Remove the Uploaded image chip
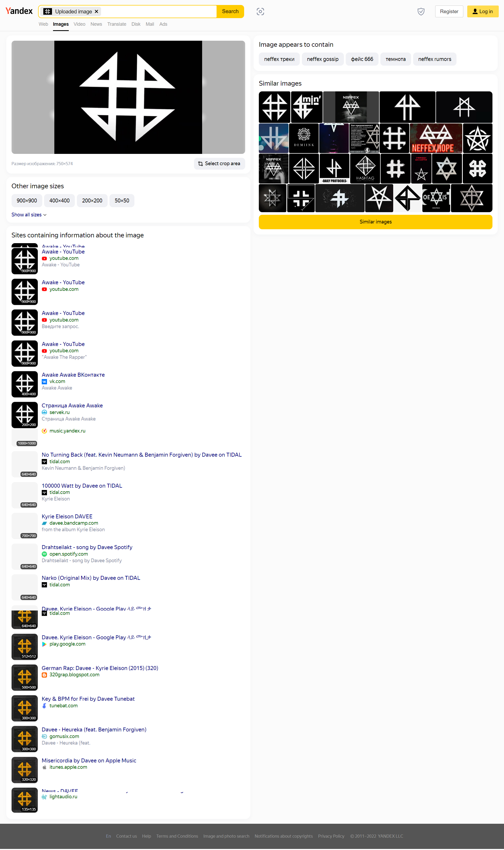Viewport: 504px width, 850px height. 96,12
